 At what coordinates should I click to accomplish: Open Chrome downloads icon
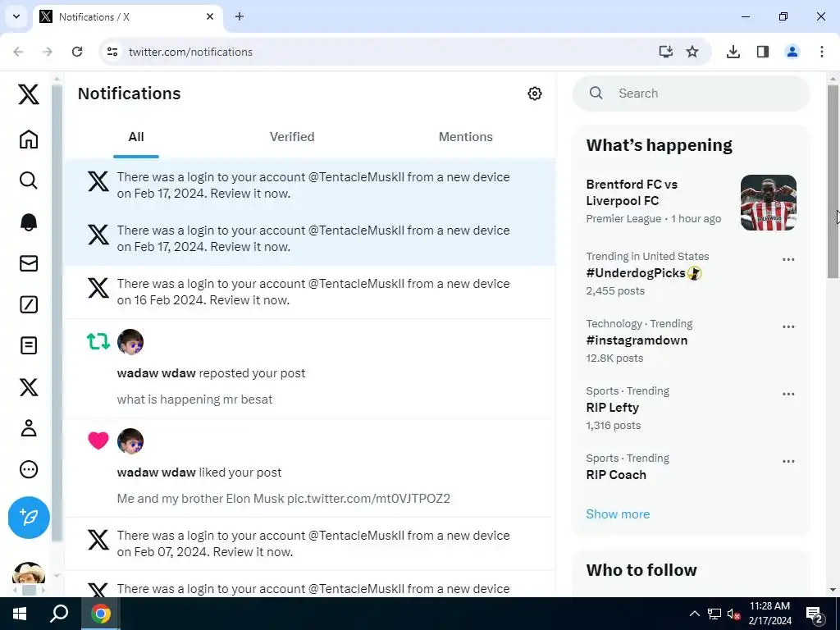733,52
